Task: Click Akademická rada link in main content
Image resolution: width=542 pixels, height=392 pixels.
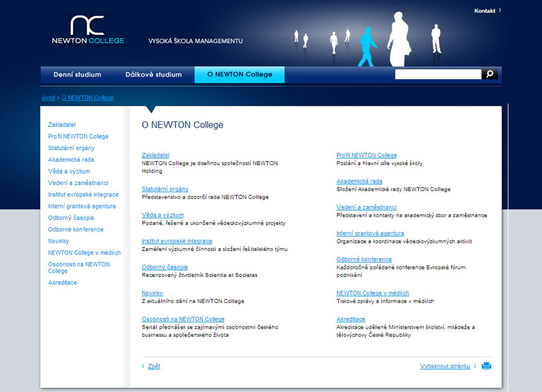Action: tap(359, 181)
